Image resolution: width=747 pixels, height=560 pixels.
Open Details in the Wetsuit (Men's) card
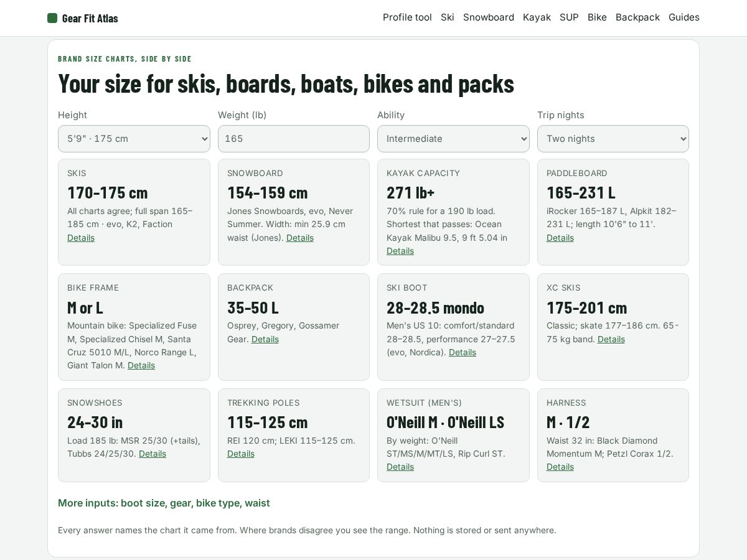click(x=400, y=467)
